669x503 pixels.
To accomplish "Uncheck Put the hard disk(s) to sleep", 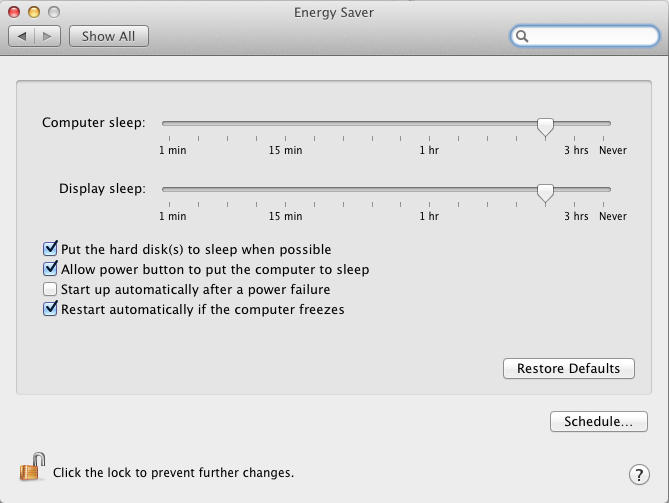I will tap(50, 248).
